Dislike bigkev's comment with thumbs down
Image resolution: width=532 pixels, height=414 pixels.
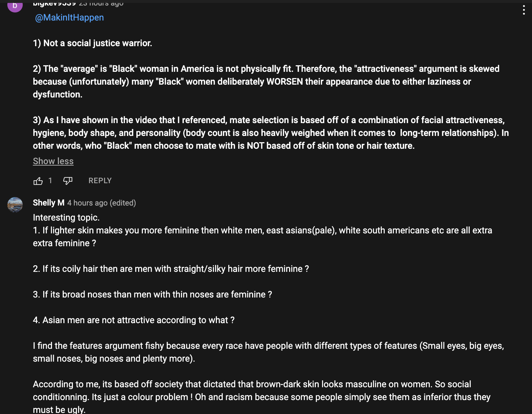pyautogui.click(x=68, y=181)
